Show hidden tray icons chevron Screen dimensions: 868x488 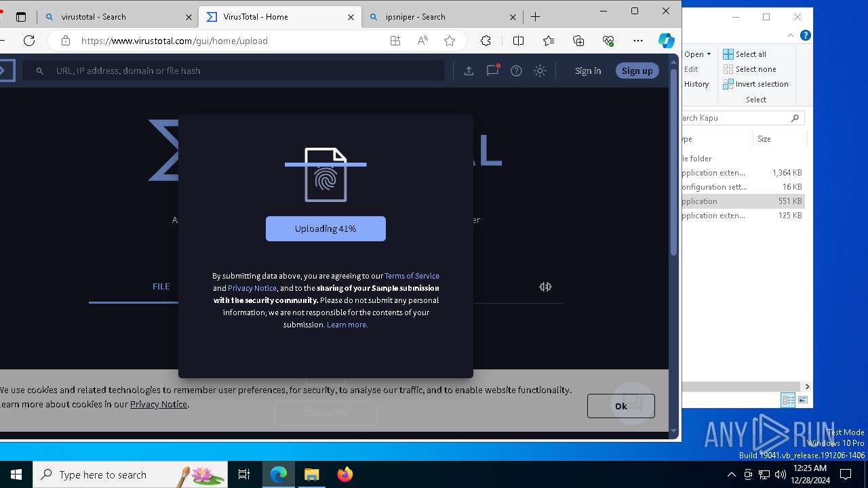[x=731, y=474]
